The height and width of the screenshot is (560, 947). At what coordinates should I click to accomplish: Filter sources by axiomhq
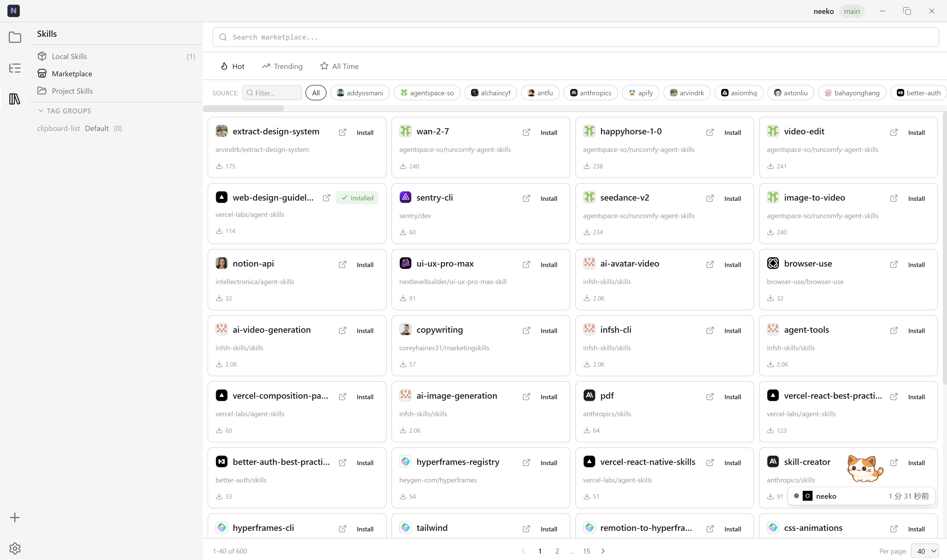(739, 93)
